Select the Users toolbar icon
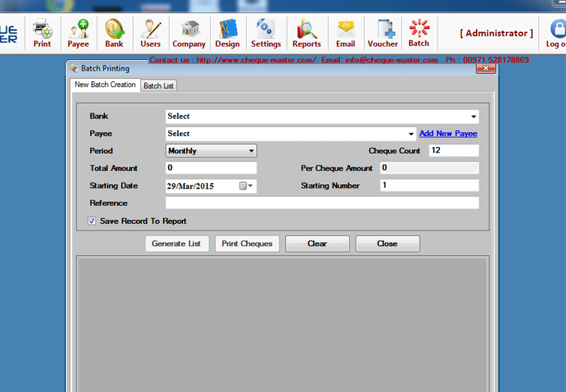This screenshot has height=392, width=566. coord(150,33)
